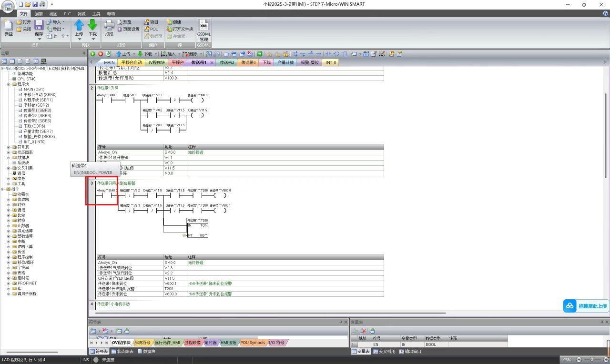Screen dimensions: 610x364
Task: Click the 关闭 close project button
Action: (x=24, y=29)
